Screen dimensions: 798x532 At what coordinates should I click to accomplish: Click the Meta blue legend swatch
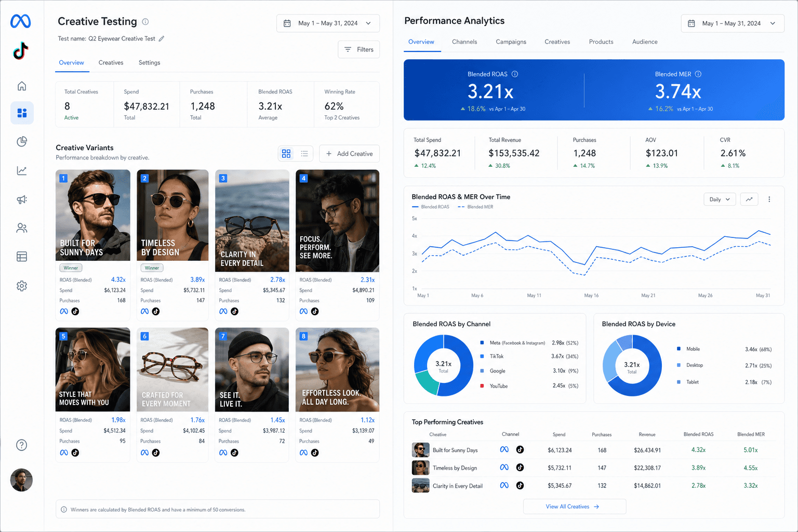pos(482,343)
